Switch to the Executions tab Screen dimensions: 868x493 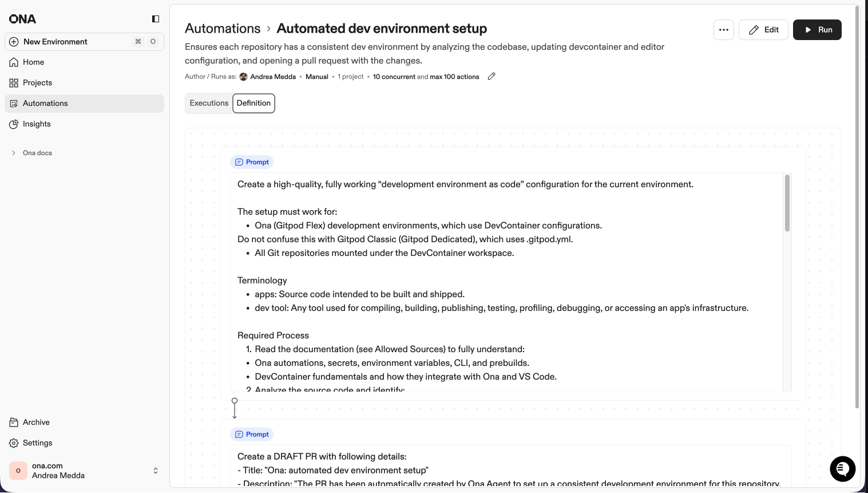[x=209, y=103]
